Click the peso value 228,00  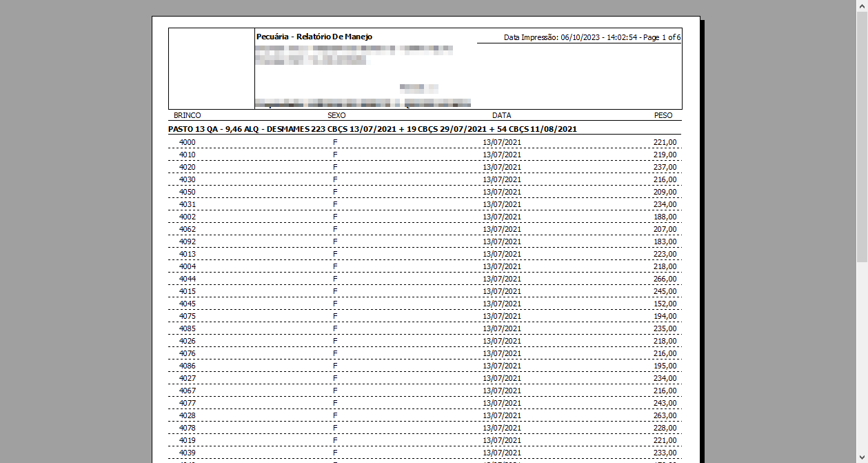click(665, 428)
